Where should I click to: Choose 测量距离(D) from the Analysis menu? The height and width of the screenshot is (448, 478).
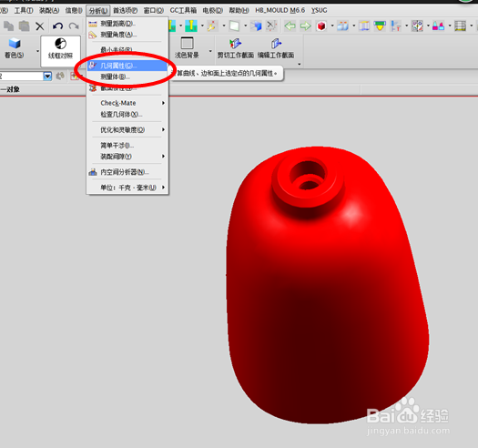(x=127, y=24)
